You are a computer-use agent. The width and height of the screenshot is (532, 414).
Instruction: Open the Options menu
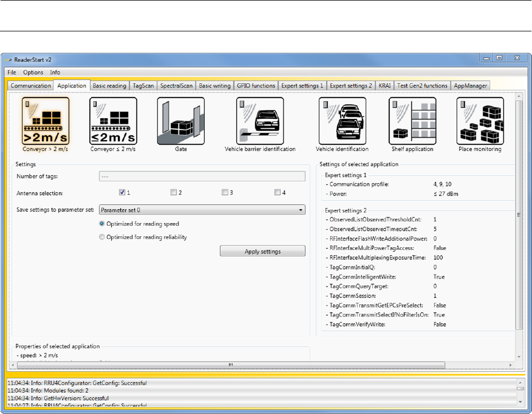33,72
